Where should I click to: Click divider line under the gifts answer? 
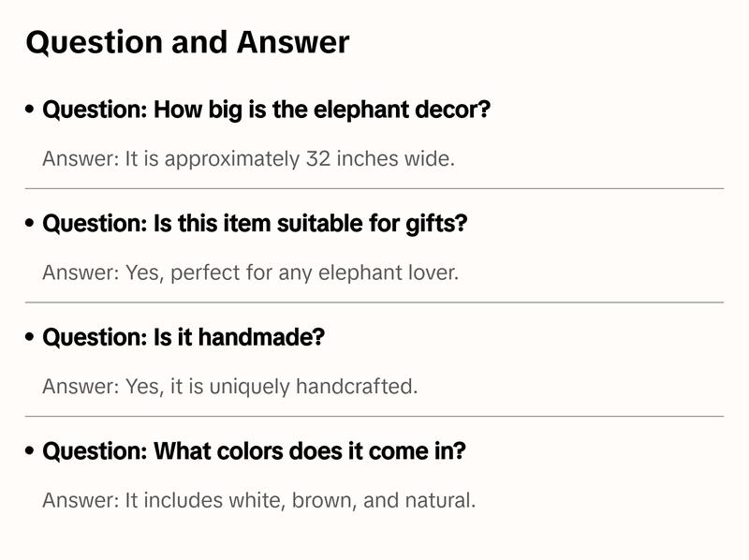pyautogui.click(x=374, y=302)
